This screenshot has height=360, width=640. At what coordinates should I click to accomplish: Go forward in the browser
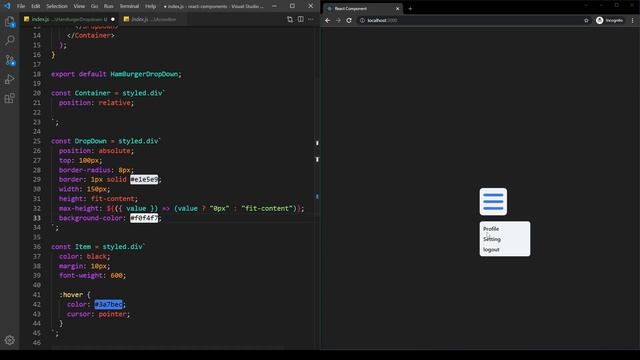338,20
